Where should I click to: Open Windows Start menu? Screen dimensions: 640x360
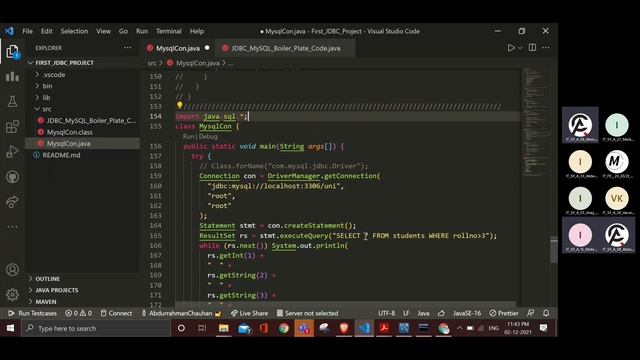11,328
